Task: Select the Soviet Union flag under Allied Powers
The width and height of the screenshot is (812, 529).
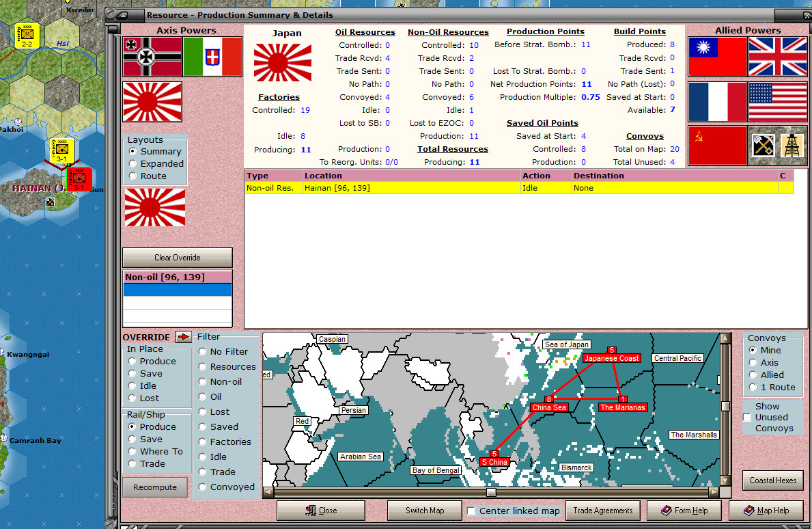Action: 717,146
